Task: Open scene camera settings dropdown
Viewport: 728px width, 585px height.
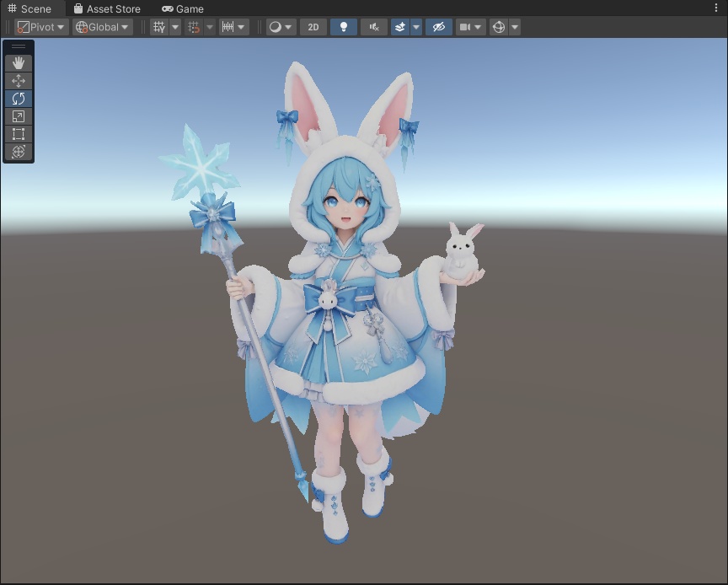Action: coord(470,27)
